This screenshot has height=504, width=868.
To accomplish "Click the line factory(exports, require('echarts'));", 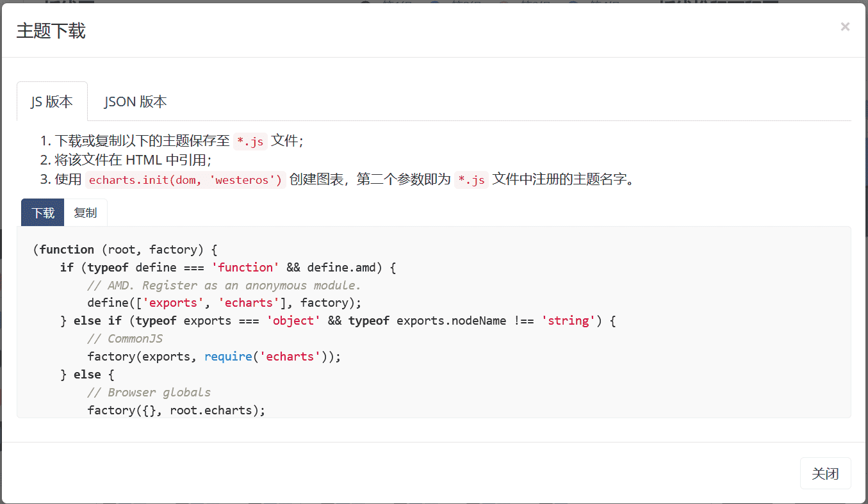I will coord(214,357).
